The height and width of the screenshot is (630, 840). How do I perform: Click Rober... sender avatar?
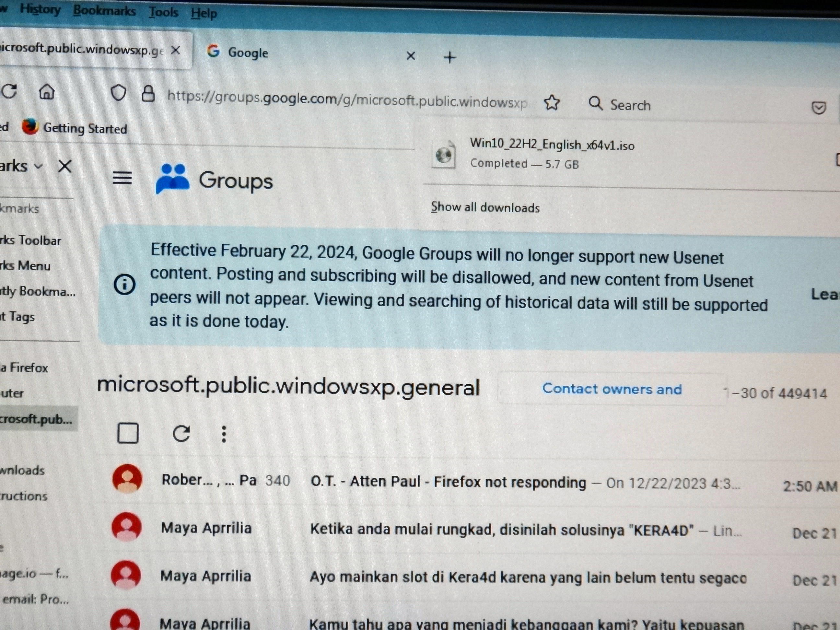pos(127,478)
